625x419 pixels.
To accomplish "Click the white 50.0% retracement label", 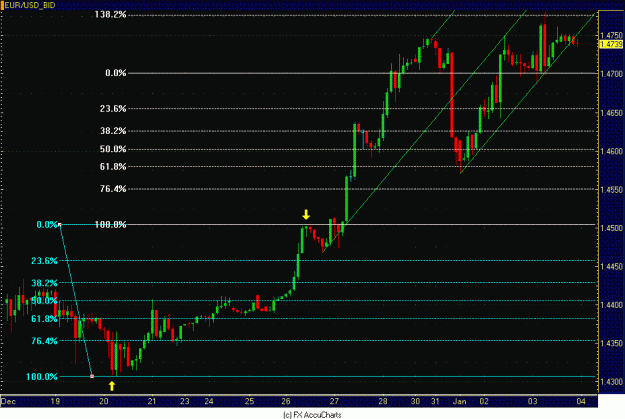I will pos(113,149).
